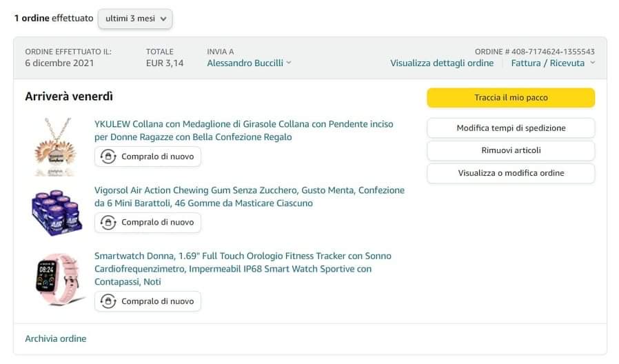Click the buy-again icon for Vigorsol chewing gum
Viewport: 619px width, 364px height.
pos(108,223)
